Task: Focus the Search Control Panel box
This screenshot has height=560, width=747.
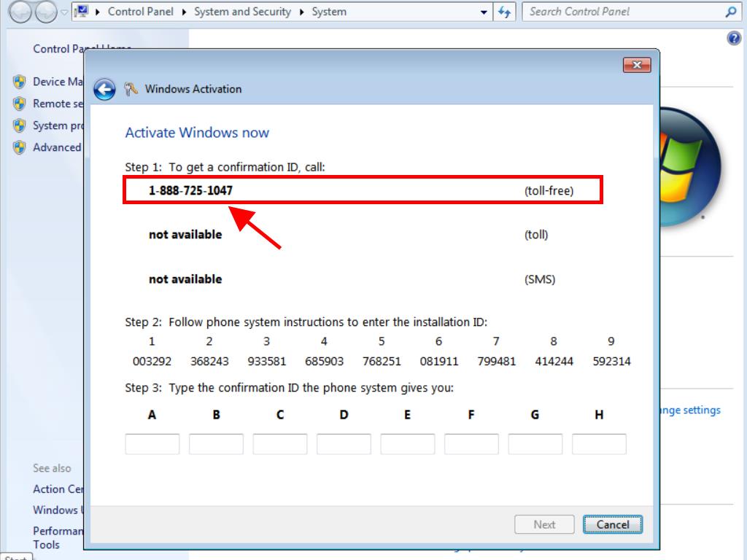Action: [624, 12]
